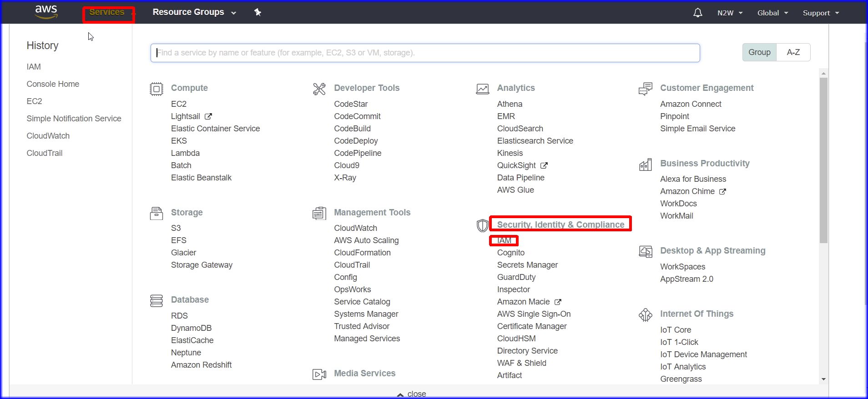Screen dimensions: 868x399
Task: Open Console Home from History
Action: (x=53, y=84)
